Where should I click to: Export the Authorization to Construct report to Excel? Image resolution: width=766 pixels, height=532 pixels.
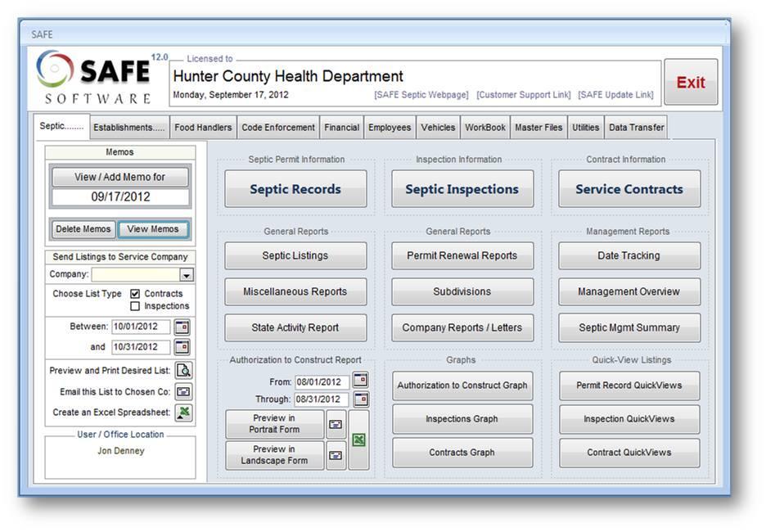point(358,440)
